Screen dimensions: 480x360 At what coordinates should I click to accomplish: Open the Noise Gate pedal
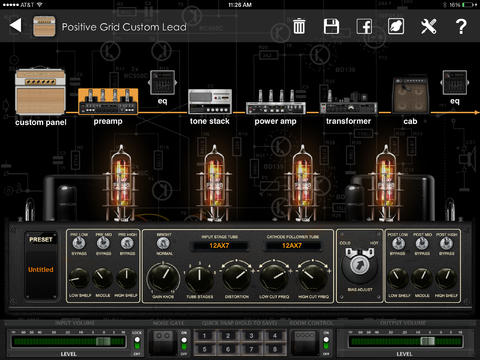(162, 342)
